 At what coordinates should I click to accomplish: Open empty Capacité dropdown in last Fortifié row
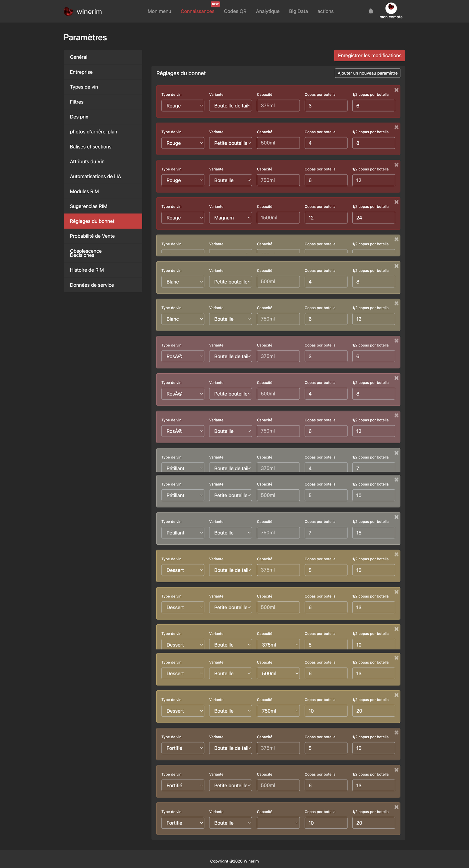tap(278, 823)
